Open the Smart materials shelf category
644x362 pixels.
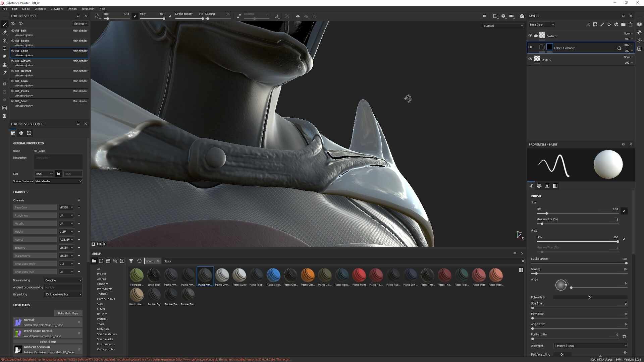[107, 334]
